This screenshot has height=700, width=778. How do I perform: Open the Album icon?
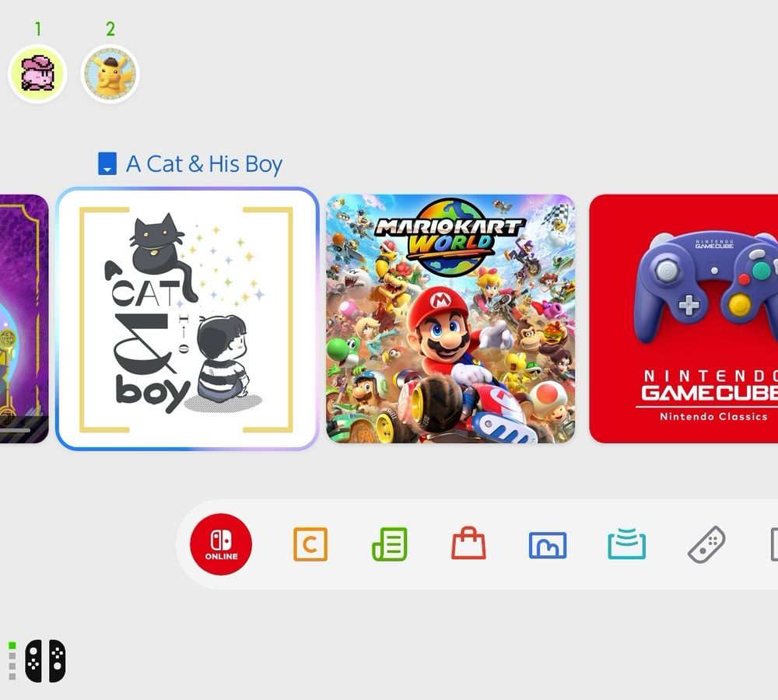[x=548, y=545]
